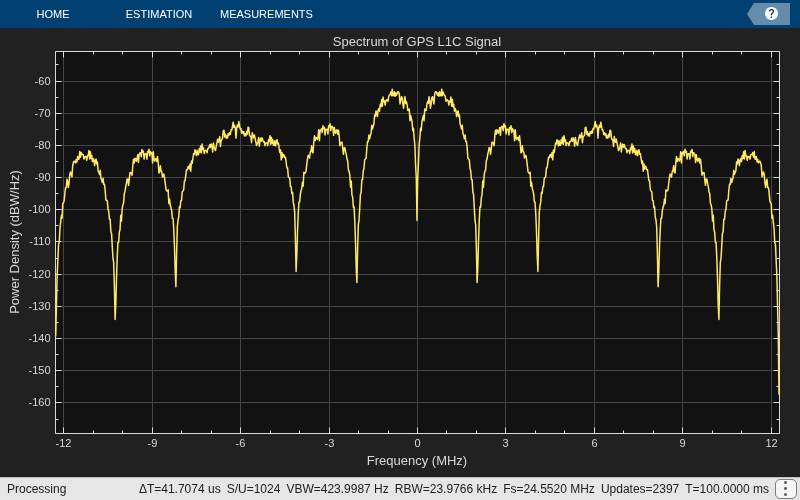Image resolution: width=800 pixels, height=500 pixels.
Task: Click the RBW=23.9766 kHz status entry
Action: point(446,489)
